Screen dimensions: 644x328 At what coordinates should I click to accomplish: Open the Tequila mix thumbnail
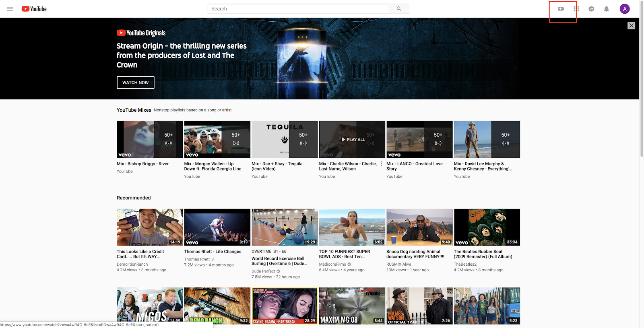285,139
